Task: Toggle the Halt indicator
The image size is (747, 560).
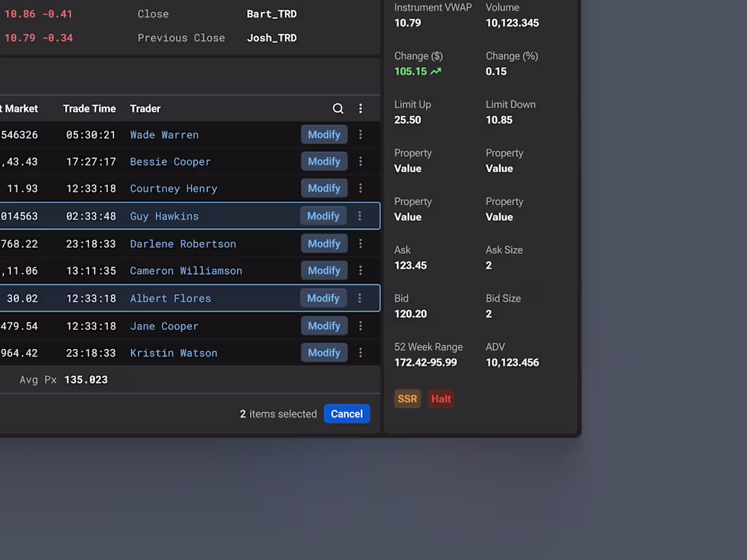Action: [441, 398]
